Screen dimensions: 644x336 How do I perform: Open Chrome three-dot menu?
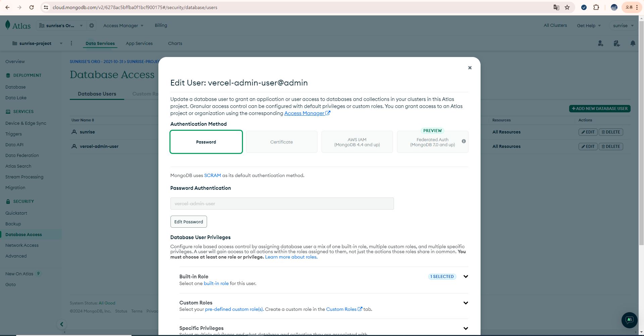(637, 7)
